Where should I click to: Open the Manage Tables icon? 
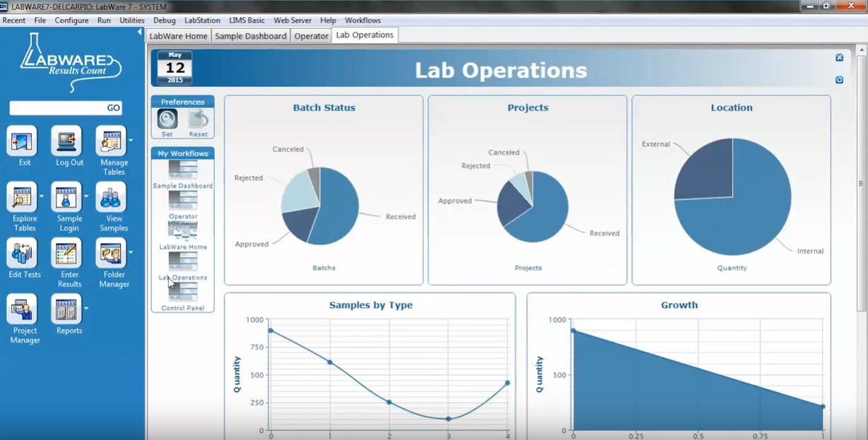coord(110,141)
